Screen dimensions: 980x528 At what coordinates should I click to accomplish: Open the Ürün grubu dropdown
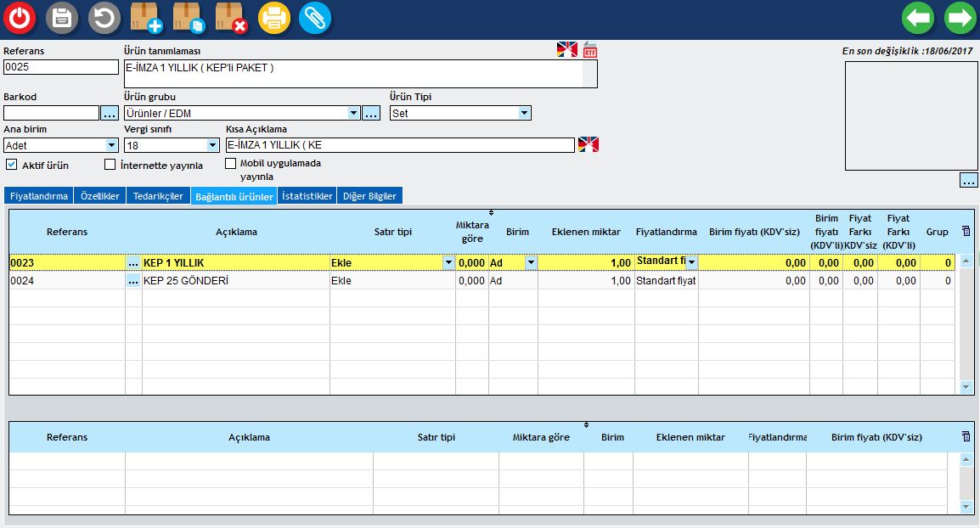(x=353, y=113)
